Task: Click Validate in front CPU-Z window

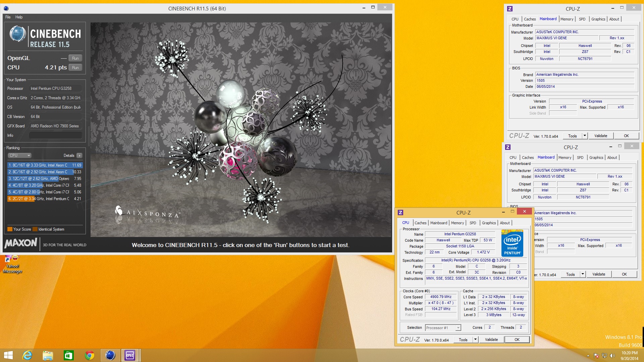Action: [x=491, y=340]
